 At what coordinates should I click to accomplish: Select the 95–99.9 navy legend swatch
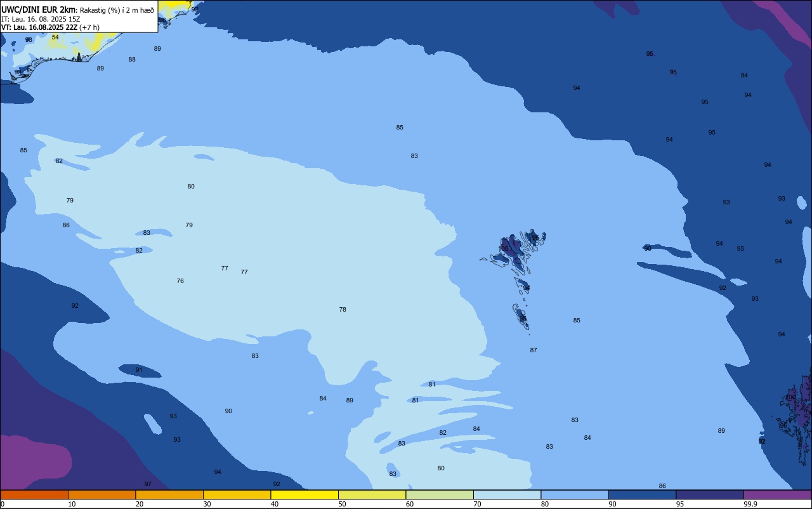pyautogui.click(x=710, y=494)
